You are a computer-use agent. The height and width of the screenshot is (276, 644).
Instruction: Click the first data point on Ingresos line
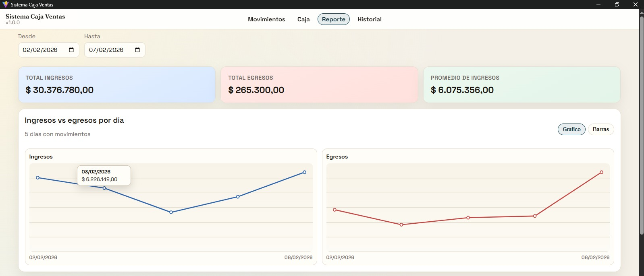[x=38, y=177]
